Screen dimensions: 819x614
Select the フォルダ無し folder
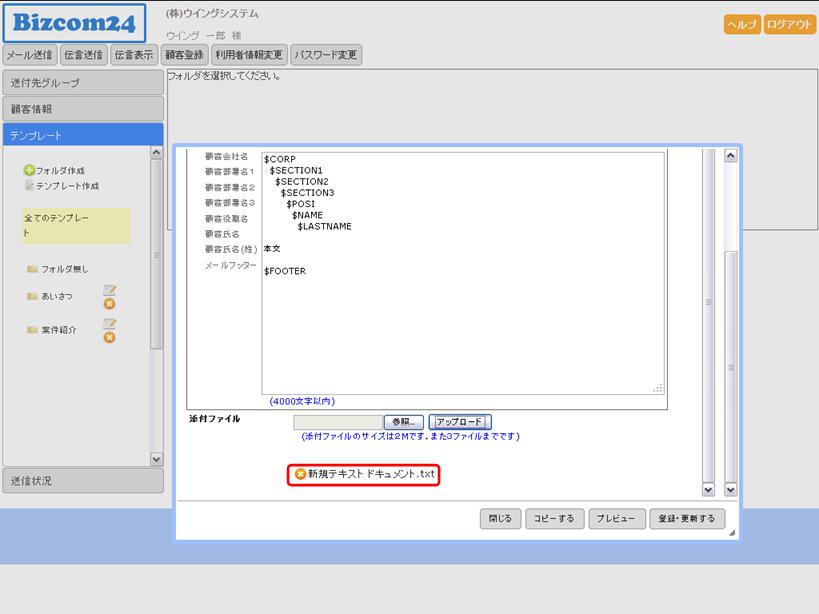[x=64, y=269]
